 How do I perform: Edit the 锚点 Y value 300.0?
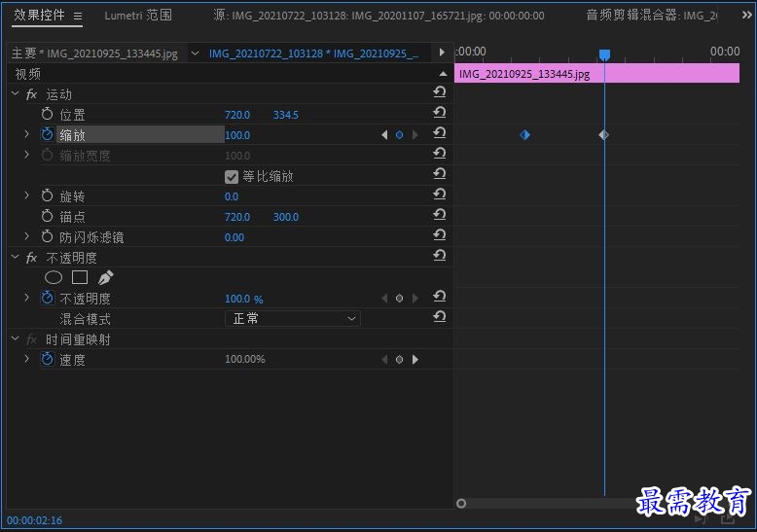(x=286, y=217)
